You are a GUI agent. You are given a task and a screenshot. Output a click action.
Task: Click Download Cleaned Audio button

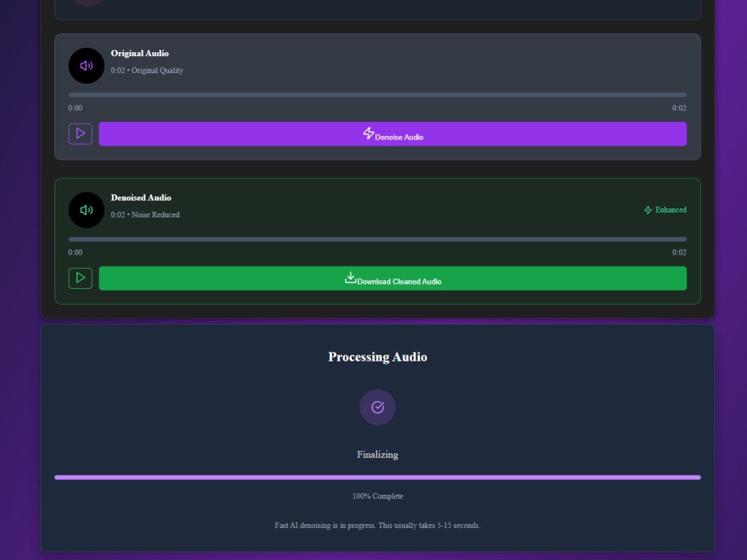pyautogui.click(x=393, y=278)
